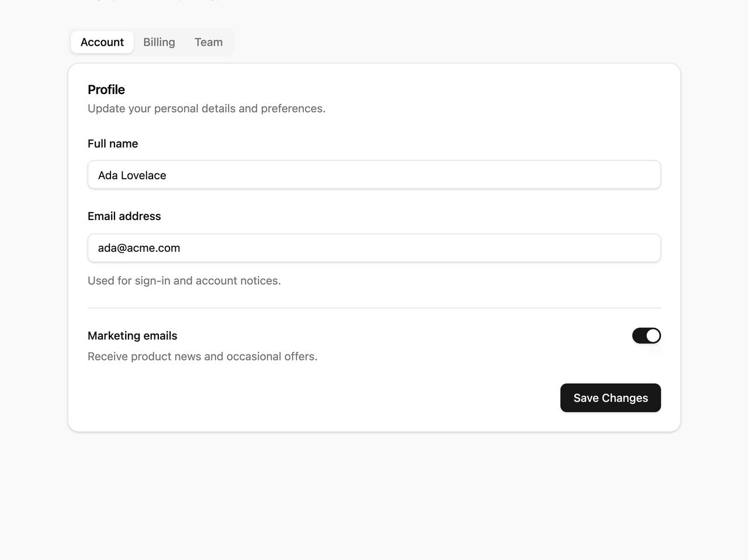Click the Save Changes button
748x560 pixels.
coord(611,398)
